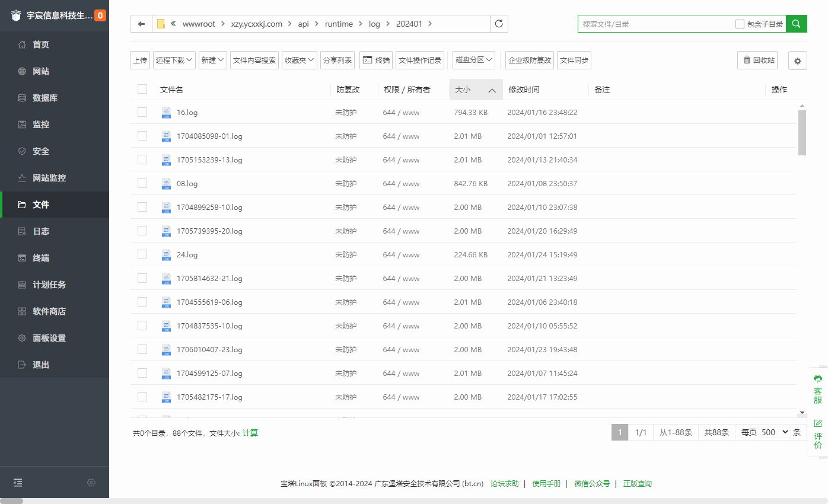
Task: Refresh the directory listing
Action: coord(499,24)
